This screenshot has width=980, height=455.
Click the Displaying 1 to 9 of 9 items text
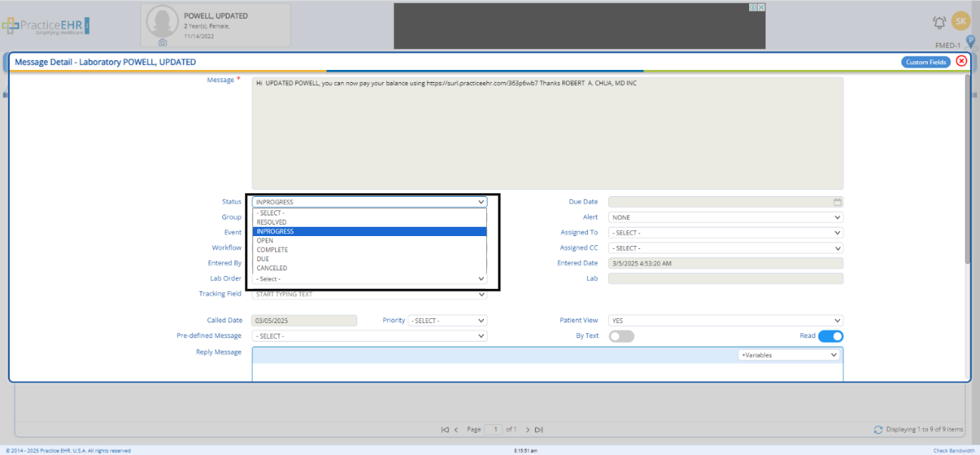click(924, 429)
